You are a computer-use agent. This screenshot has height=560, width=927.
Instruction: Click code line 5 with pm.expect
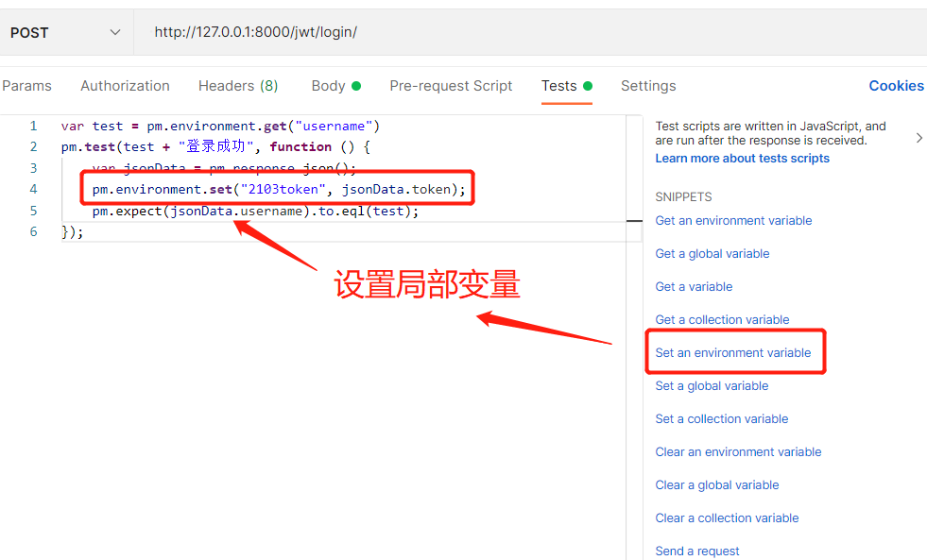coord(255,211)
